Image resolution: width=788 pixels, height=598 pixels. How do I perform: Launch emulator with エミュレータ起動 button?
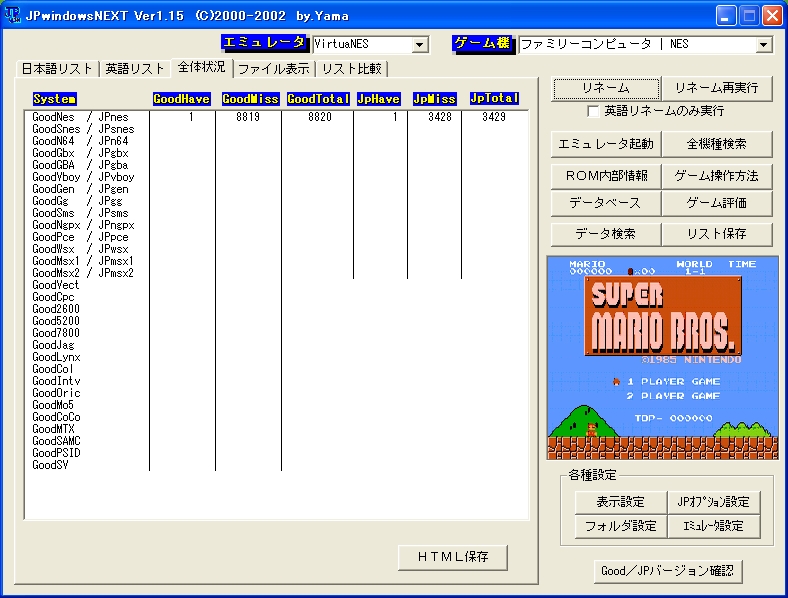coord(606,144)
